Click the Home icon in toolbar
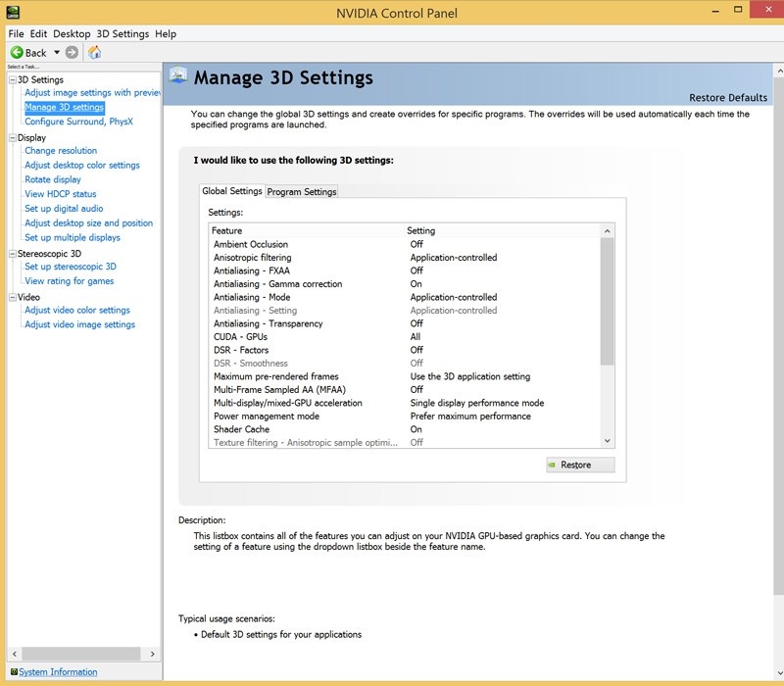Screen dimensions: 784x686 tap(94, 52)
